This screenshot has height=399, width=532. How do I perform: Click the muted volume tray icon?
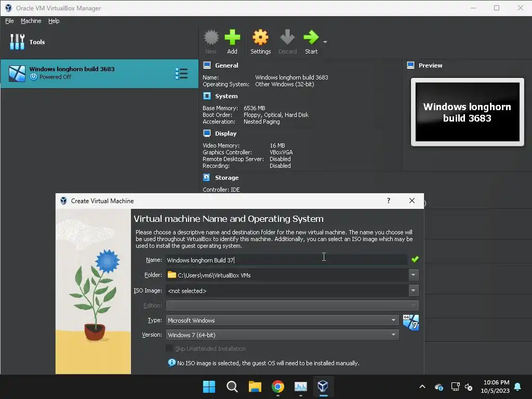[469, 387]
